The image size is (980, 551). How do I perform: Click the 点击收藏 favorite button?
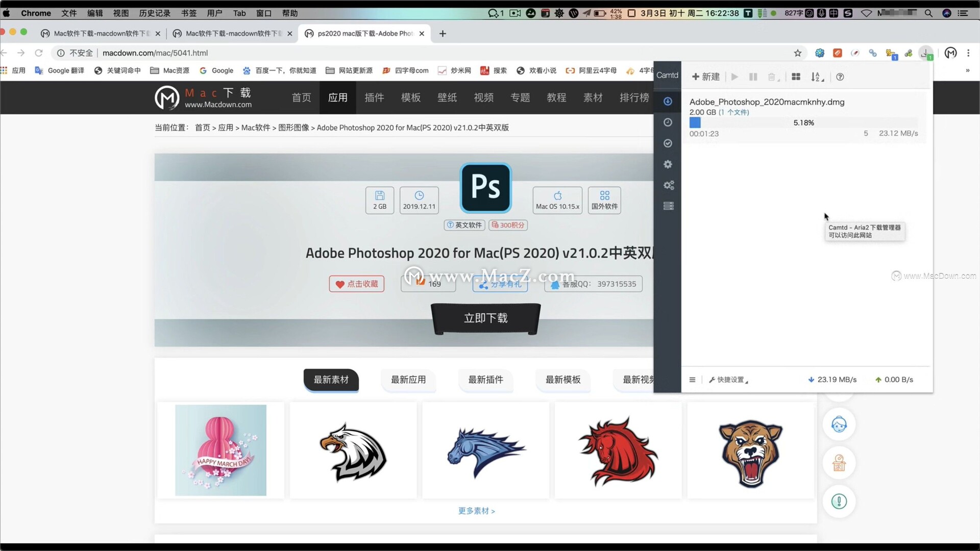pos(357,284)
